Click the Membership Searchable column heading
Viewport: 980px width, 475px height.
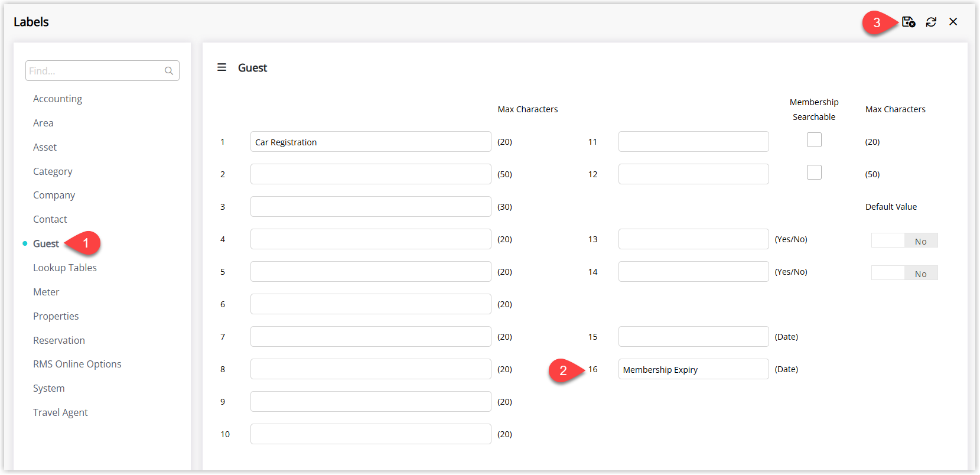[x=814, y=109]
